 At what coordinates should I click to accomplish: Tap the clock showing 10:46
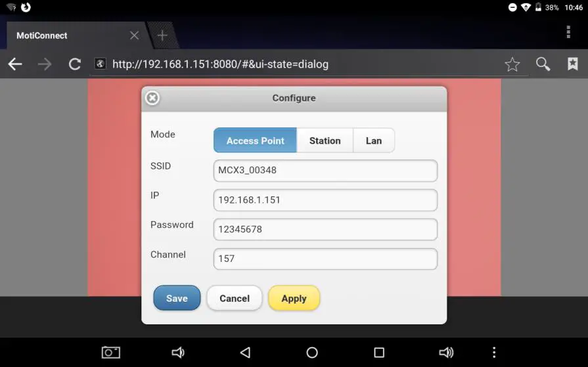click(x=574, y=7)
